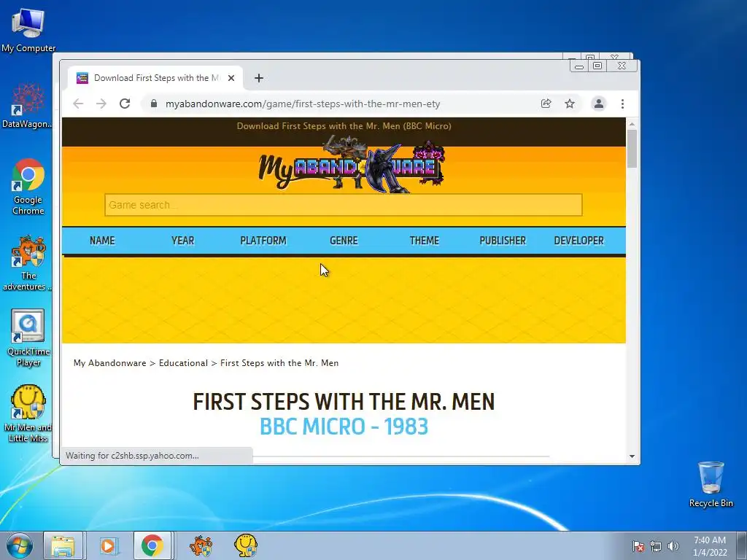Click the orange adventures taskbar icon
Screen dimensions: 747x560
[201, 545]
